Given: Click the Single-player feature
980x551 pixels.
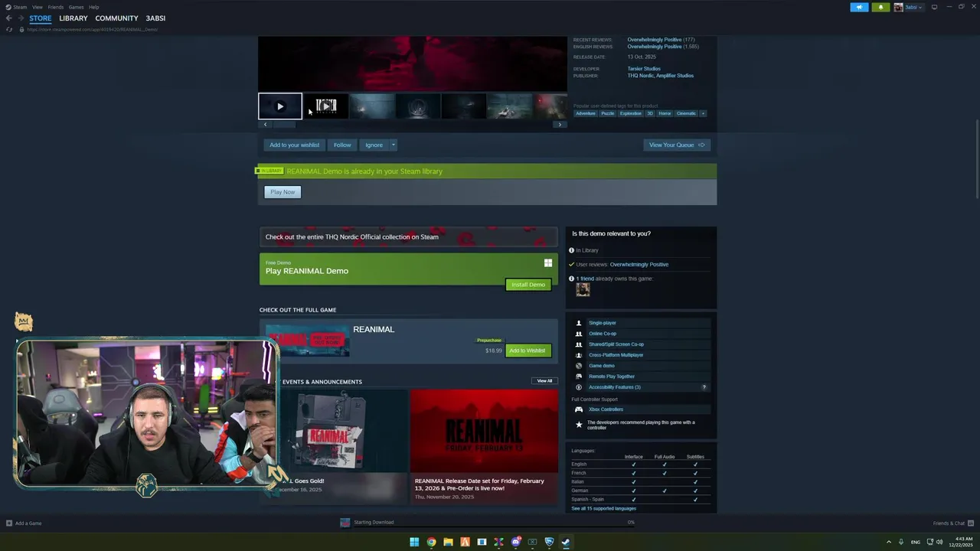Looking at the screenshot, I should click(x=603, y=323).
